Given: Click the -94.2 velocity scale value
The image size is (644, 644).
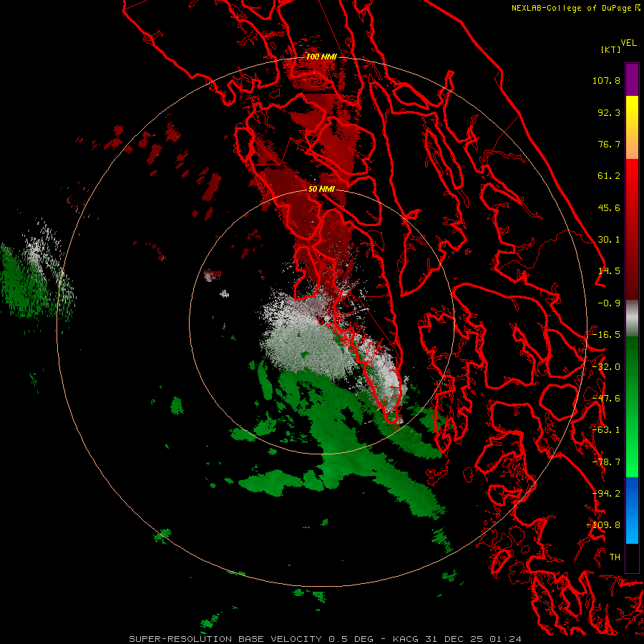Looking at the screenshot, I should point(606,494).
